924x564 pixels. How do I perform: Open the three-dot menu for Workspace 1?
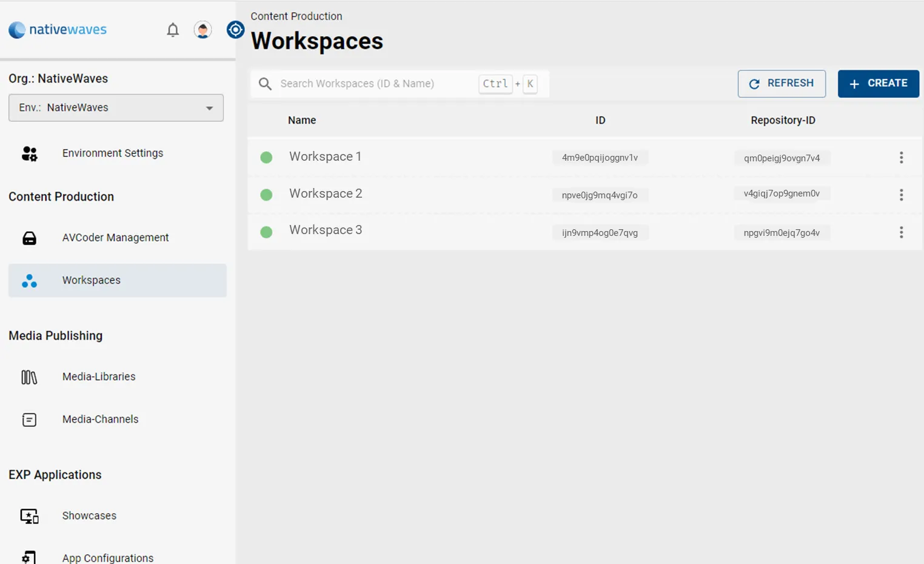(901, 158)
